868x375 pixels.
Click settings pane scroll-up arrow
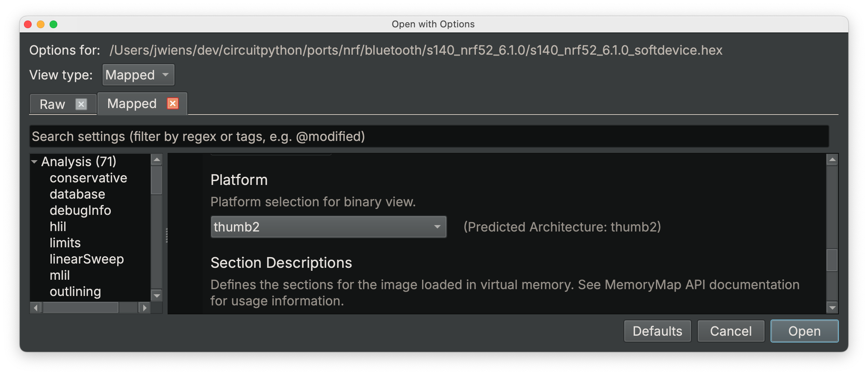(832, 160)
